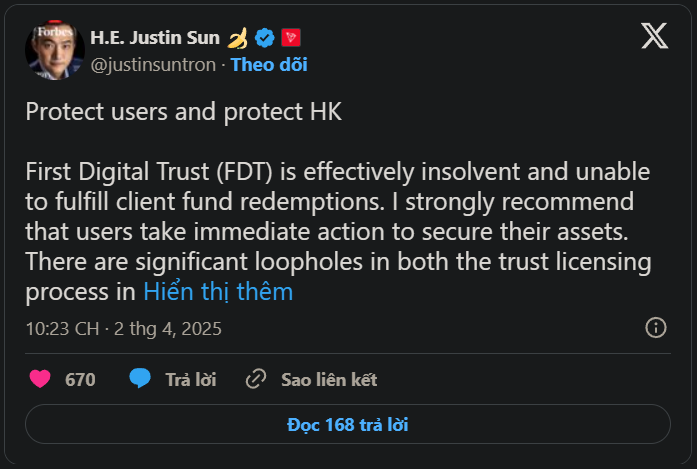Click the 'H.E. Justin Sun' display name

click(x=155, y=38)
